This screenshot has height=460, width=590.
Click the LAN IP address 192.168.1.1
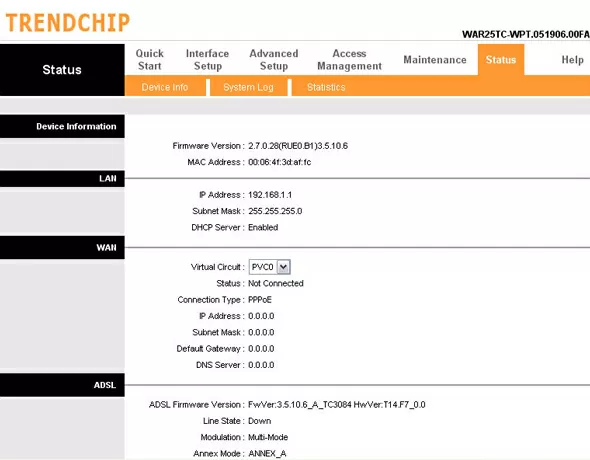click(270, 195)
